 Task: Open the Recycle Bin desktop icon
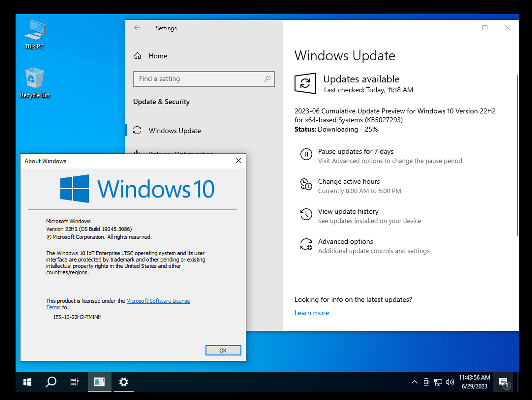(x=35, y=83)
